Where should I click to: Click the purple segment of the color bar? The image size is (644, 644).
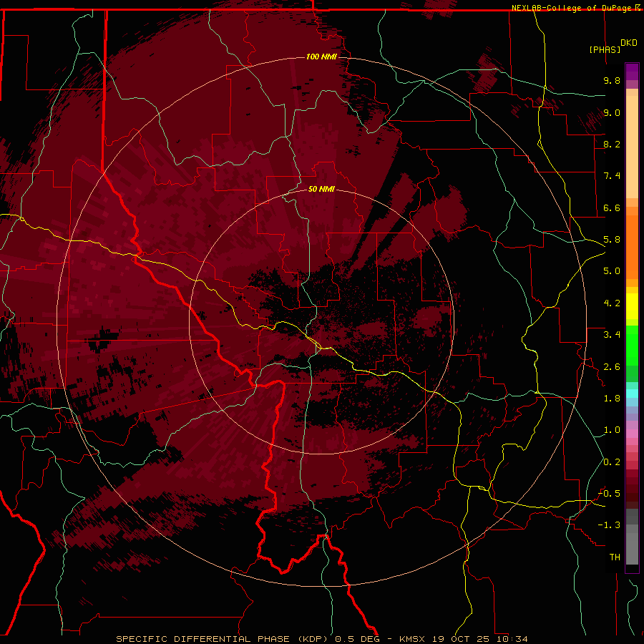[x=632, y=72]
